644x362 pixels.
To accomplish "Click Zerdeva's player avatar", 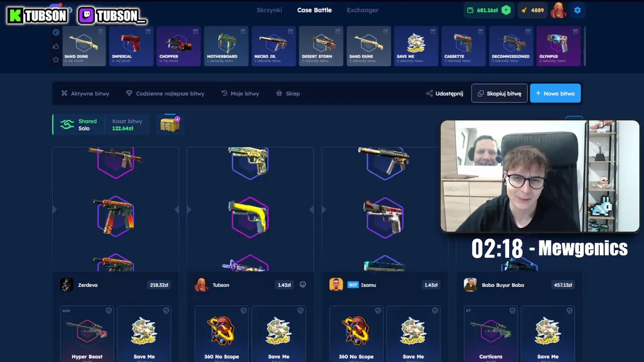I will (67, 285).
